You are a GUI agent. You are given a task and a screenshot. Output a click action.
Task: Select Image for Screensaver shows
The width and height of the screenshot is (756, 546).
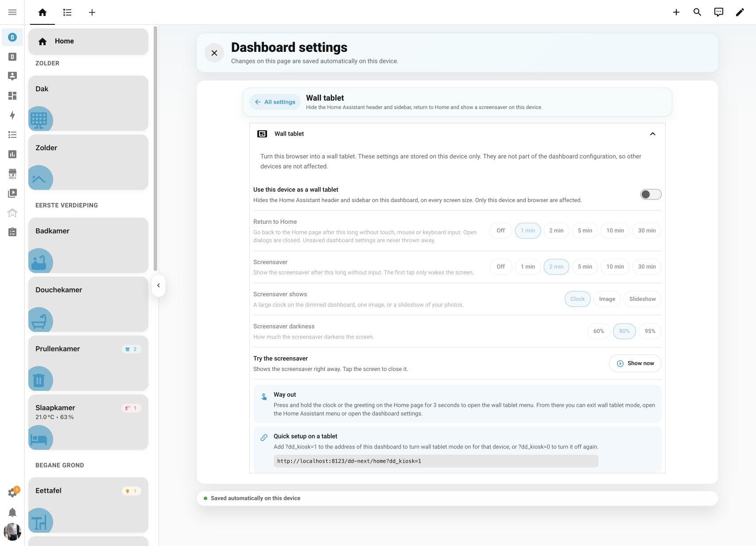click(x=607, y=299)
